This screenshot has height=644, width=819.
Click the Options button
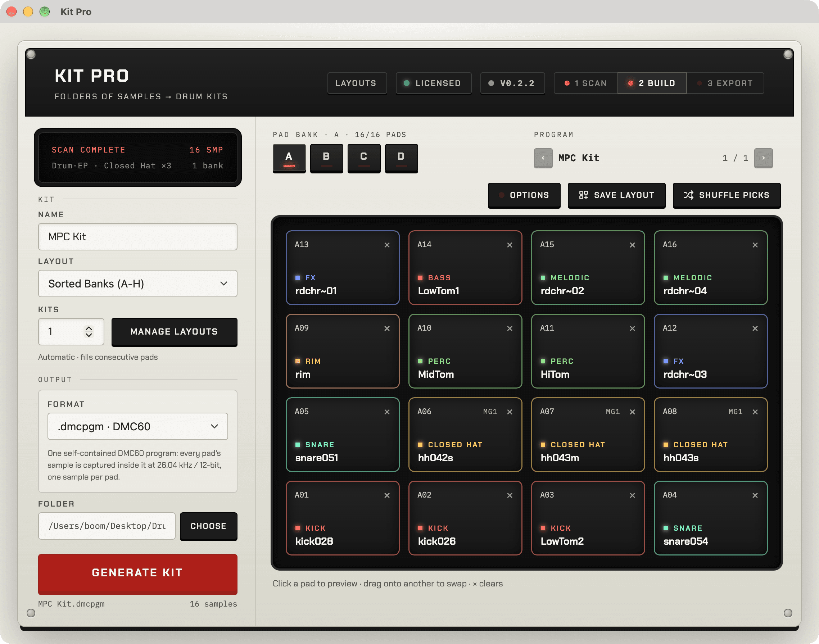(524, 195)
